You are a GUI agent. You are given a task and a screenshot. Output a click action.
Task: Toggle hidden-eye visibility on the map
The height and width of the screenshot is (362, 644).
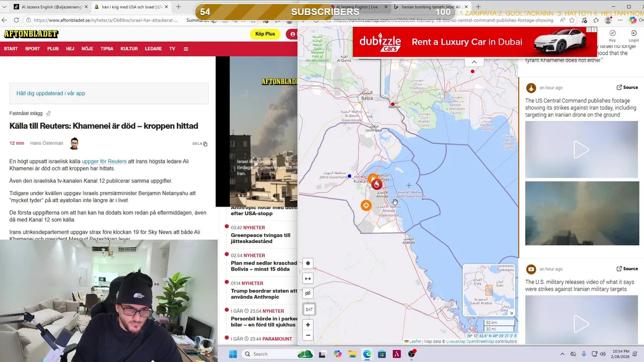pos(308,293)
